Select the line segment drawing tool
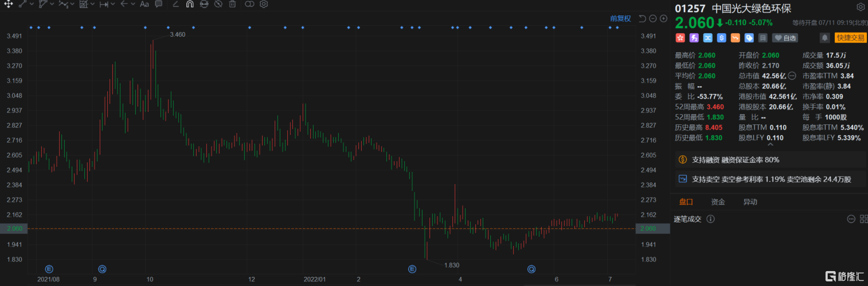 (x=22, y=4)
